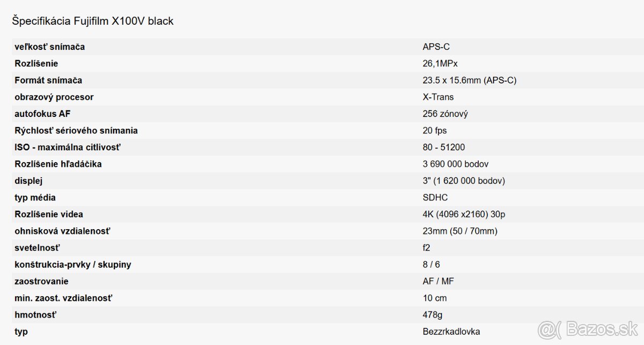This screenshot has width=644, height=345.
Task: Select the "Rozlíšenie videa" label
Action: tap(49, 214)
